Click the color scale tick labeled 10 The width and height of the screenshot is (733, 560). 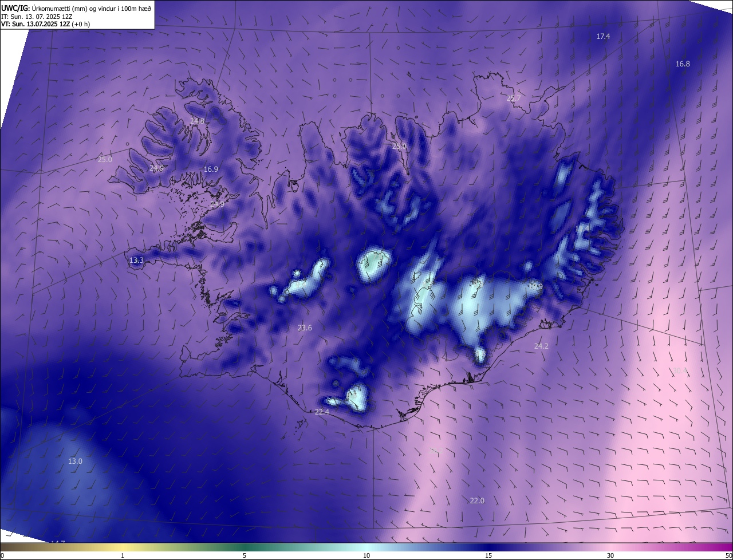(366, 555)
